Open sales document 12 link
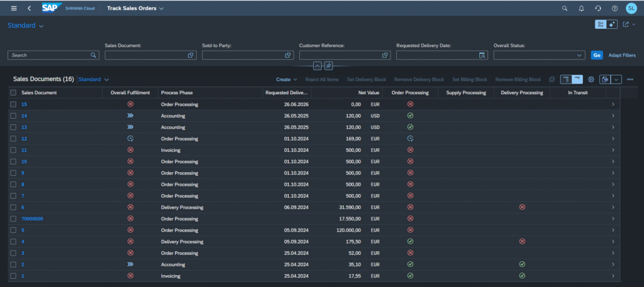This screenshot has width=644, height=287. [25, 139]
